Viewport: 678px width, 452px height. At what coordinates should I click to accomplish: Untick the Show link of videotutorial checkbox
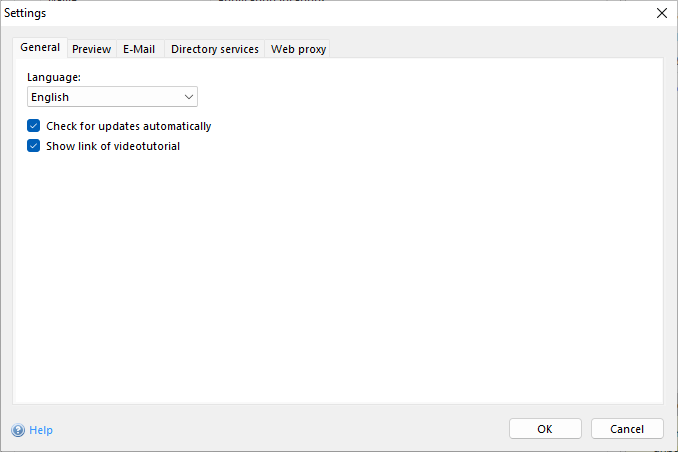(34, 146)
